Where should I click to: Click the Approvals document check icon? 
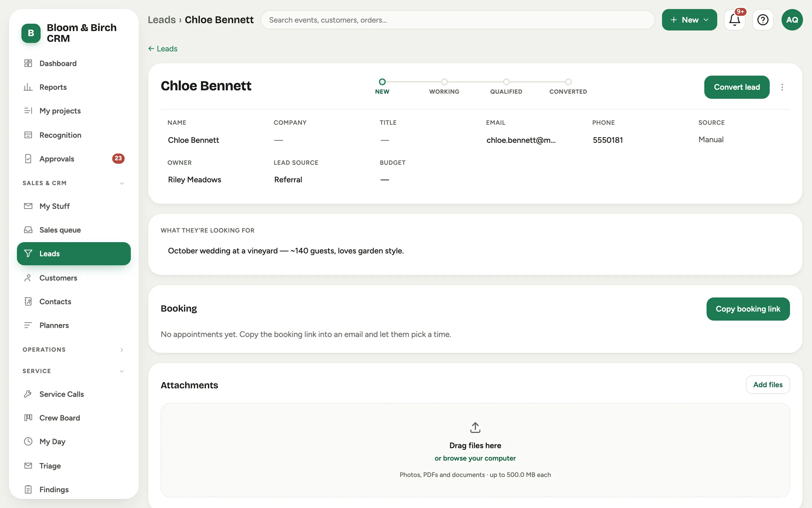click(x=28, y=159)
